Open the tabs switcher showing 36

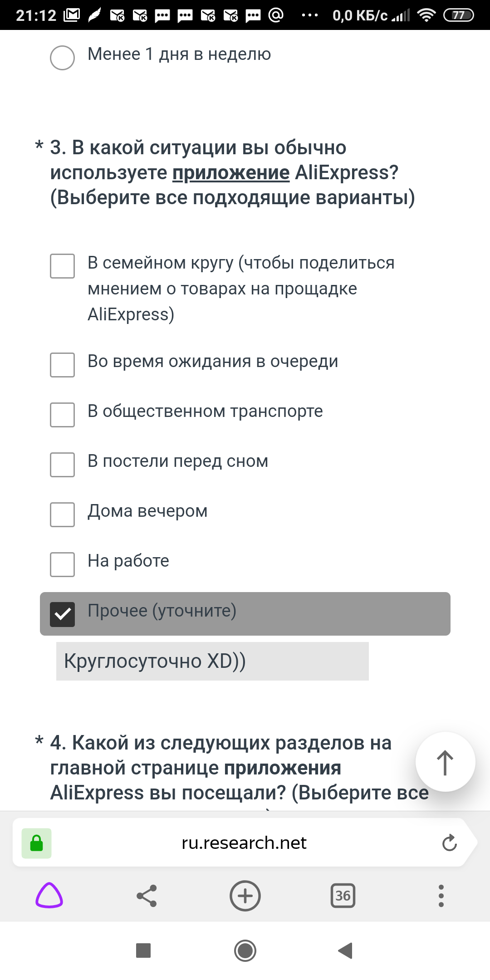343,896
